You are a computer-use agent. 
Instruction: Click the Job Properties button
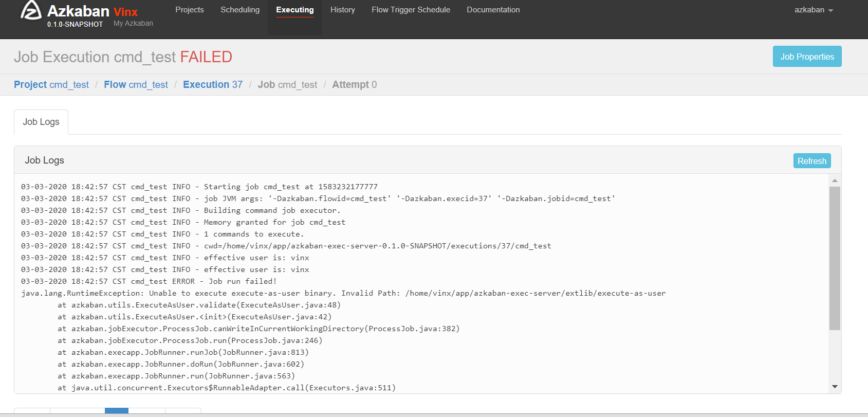tap(807, 57)
